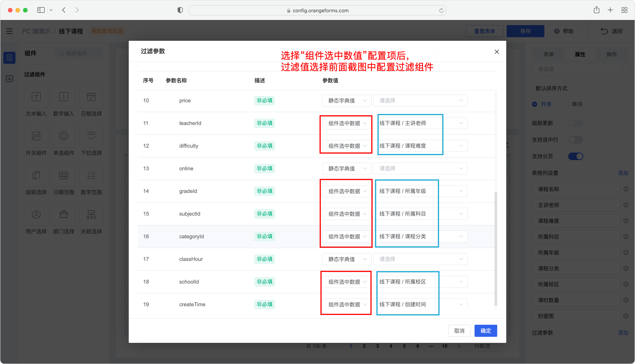Click the PC 端演示 breadcrumb
Screen dimensions: 635x364
[36, 31]
